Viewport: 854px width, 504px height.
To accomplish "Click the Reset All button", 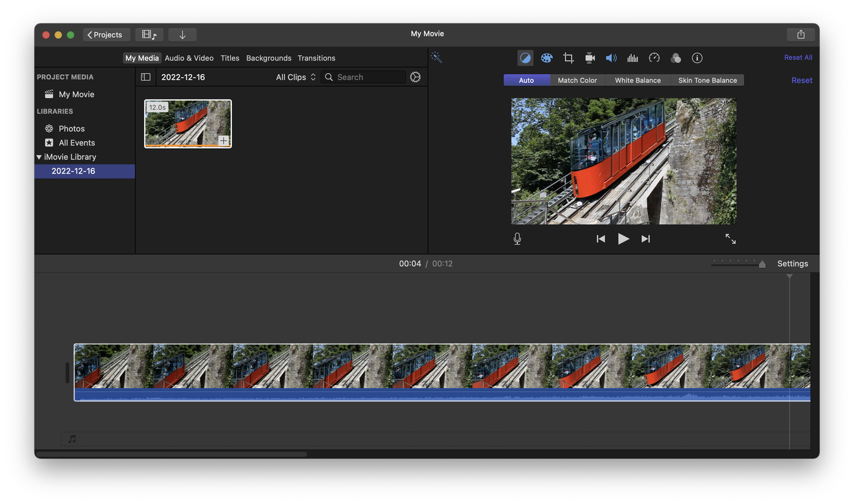I will [798, 57].
